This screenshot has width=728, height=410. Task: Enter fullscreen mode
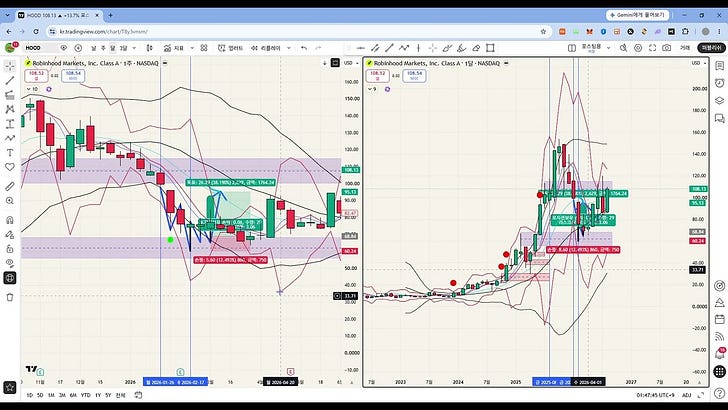652,48
